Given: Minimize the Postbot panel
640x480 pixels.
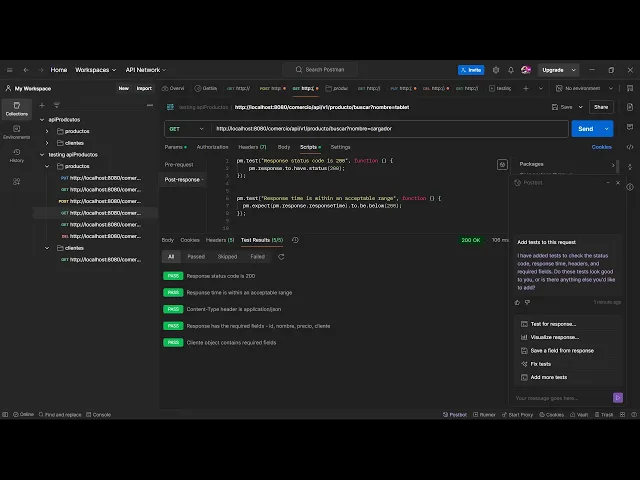Looking at the screenshot, I should coord(608,182).
